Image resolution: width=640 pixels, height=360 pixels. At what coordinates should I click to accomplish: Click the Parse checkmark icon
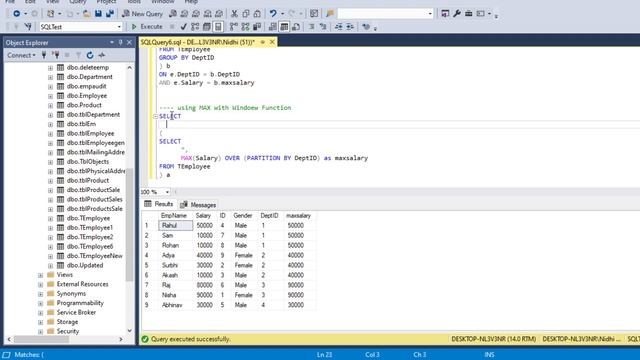coord(184,27)
